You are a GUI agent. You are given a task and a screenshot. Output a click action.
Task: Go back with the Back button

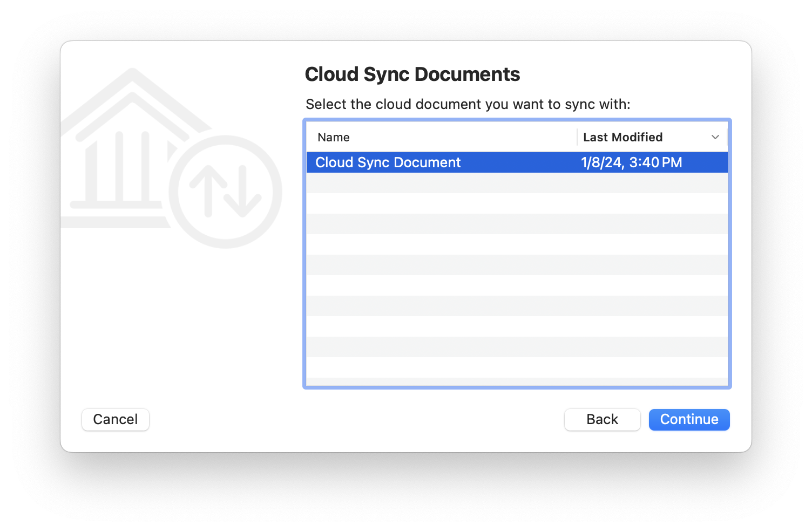(x=602, y=420)
